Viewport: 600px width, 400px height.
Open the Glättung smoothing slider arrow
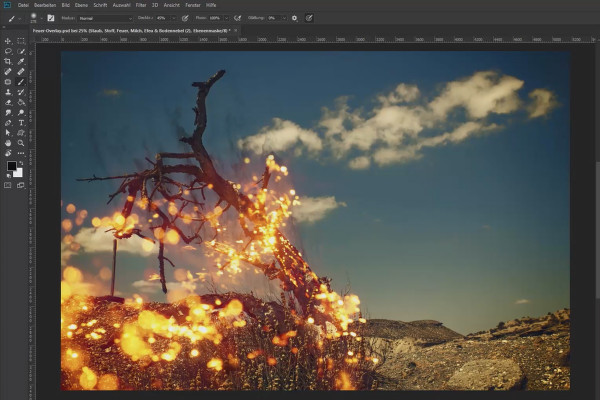point(284,18)
